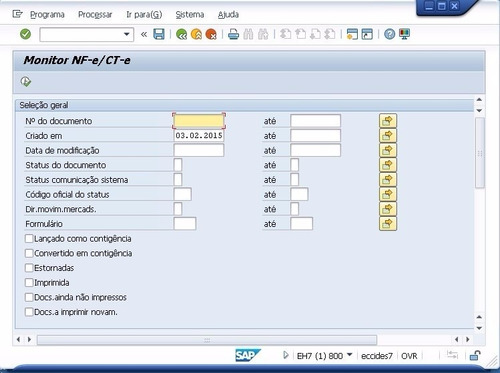Open multiple selection for Status comunicação sistema
The image size is (500, 373).
click(x=388, y=179)
